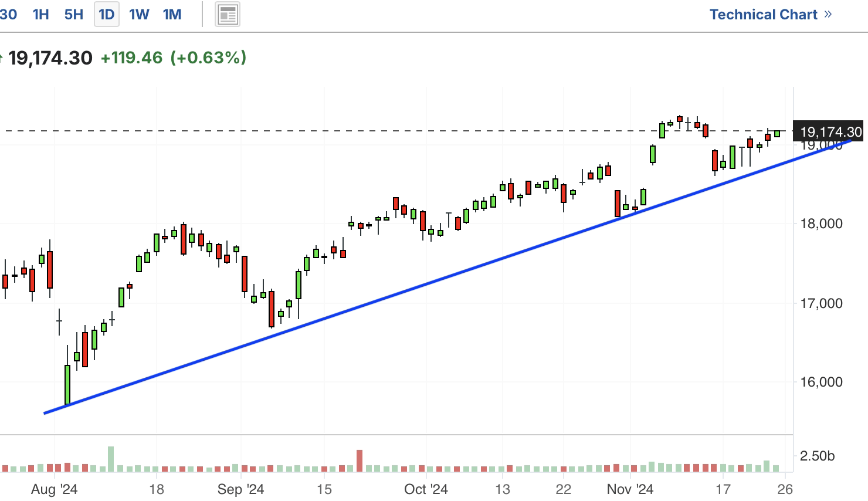This screenshot has height=501, width=868.
Task: Click the 26 date axis label
Action: 785,489
